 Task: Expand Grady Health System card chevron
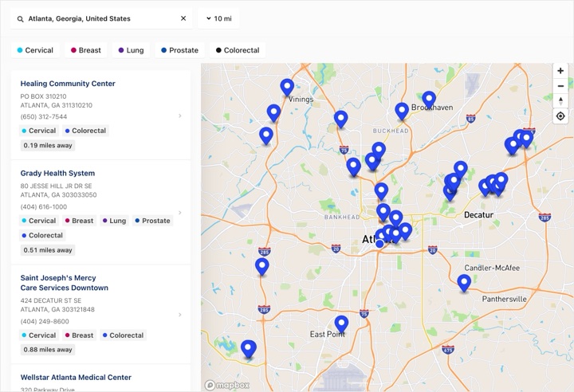179,213
